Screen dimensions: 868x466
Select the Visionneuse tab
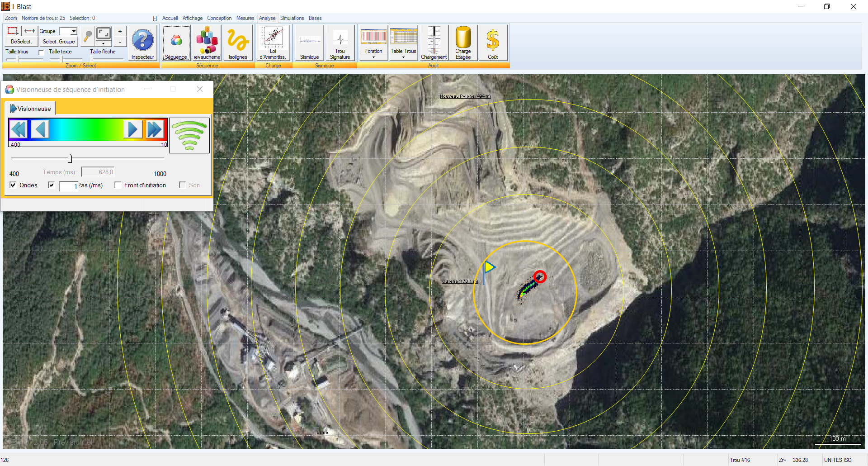click(x=30, y=109)
